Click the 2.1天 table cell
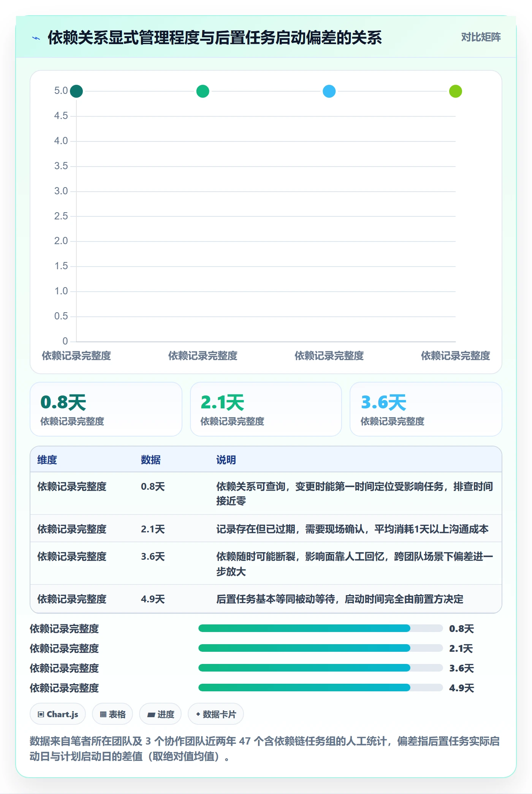 [x=153, y=529]
